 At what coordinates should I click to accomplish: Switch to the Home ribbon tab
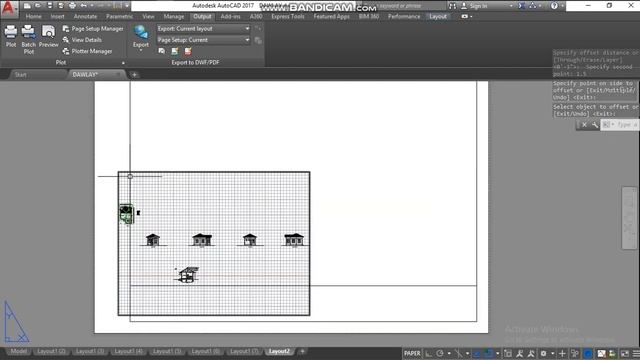pos(33,17)
